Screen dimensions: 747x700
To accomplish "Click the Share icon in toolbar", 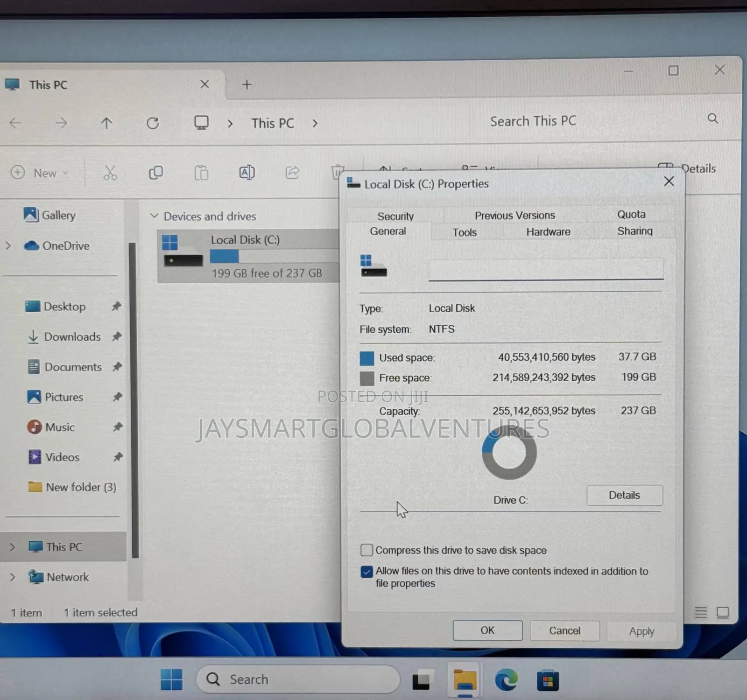I will coord(292,173).
